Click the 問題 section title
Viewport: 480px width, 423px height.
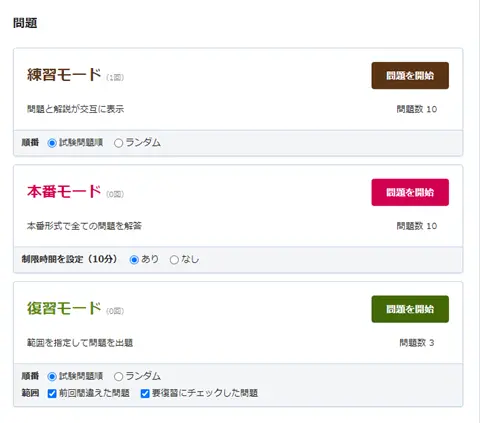click(25, 23)
